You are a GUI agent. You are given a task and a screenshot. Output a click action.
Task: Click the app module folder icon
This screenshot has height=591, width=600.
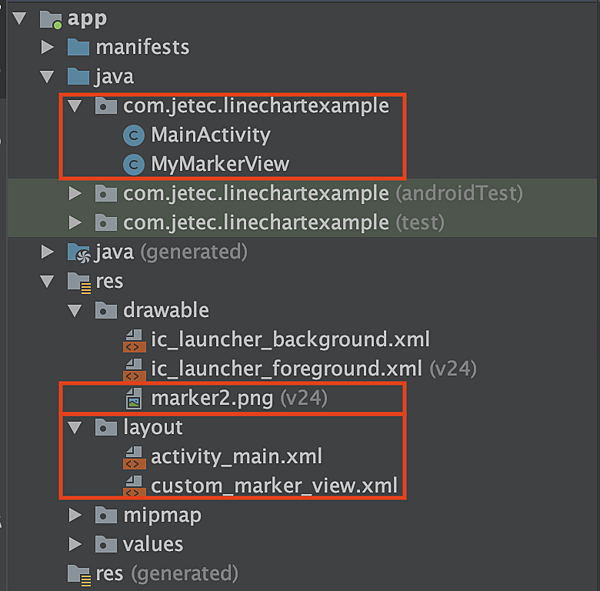(51, 20)
